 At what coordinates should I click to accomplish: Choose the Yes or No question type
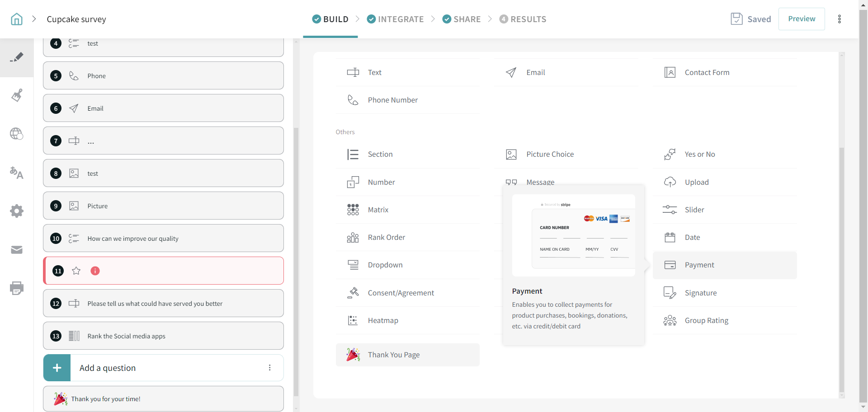699,154
